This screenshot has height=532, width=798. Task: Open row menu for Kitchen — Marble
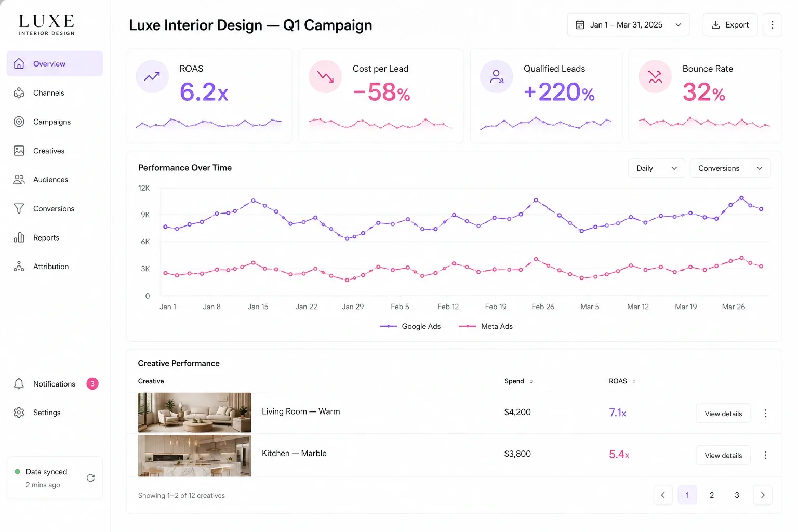765,455
